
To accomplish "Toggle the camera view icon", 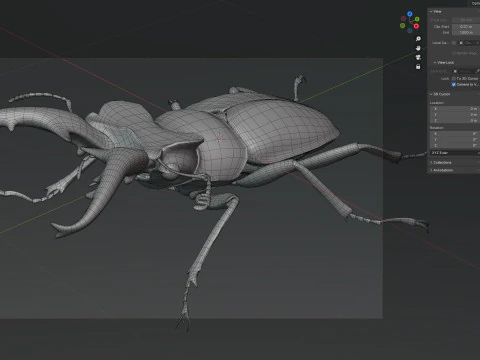I will tap(418, 57).
